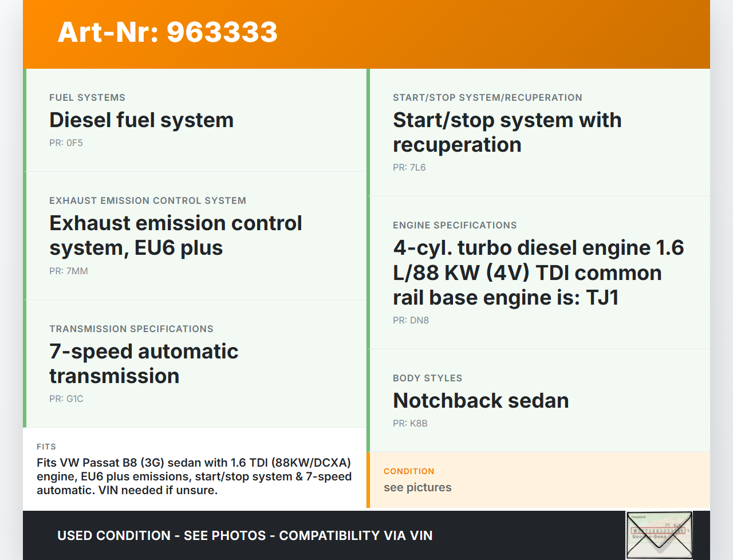This screenshot has width=733, height=560.
Task: Click the PR: K8B code
Action: (410, 424)
